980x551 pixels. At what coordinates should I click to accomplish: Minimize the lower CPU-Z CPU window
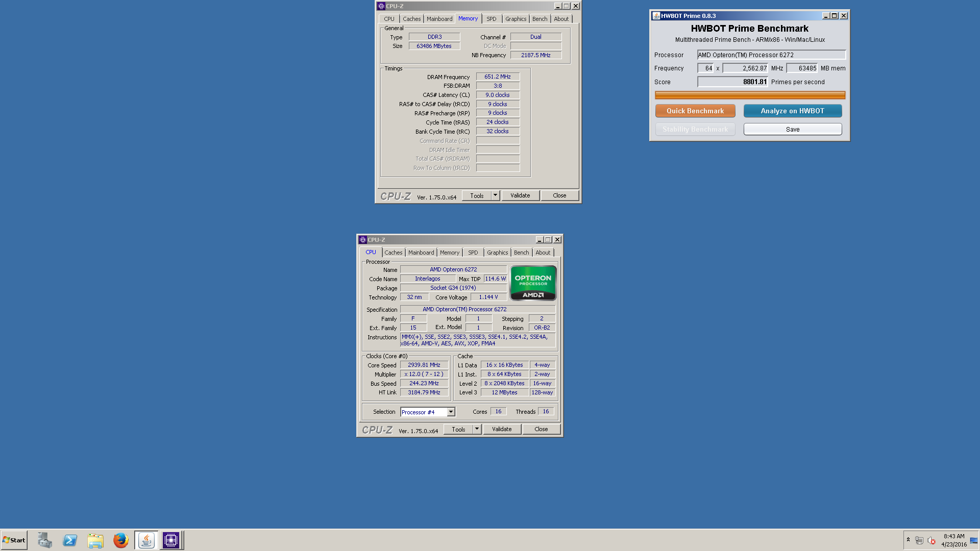click(x=539, y=240)
